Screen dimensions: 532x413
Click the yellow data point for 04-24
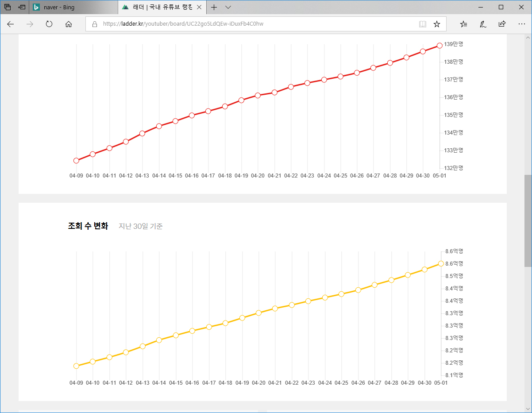[x=325, y=297]
